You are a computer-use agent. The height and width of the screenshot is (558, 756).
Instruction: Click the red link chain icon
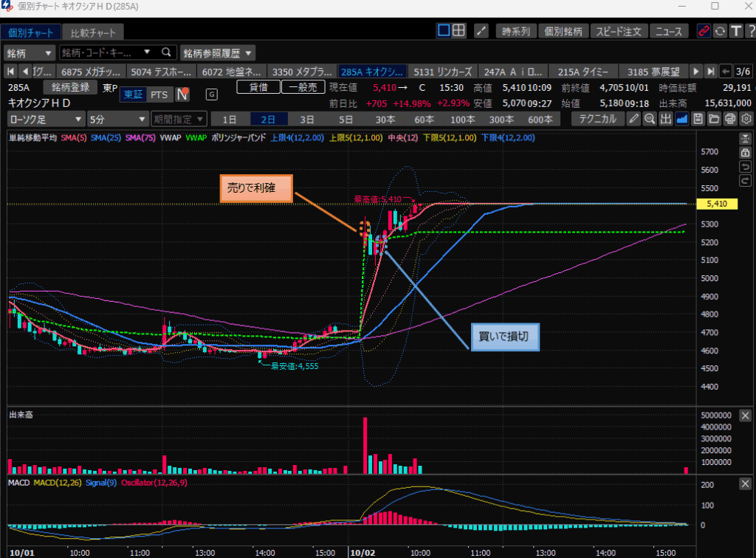tap(704, 31)
